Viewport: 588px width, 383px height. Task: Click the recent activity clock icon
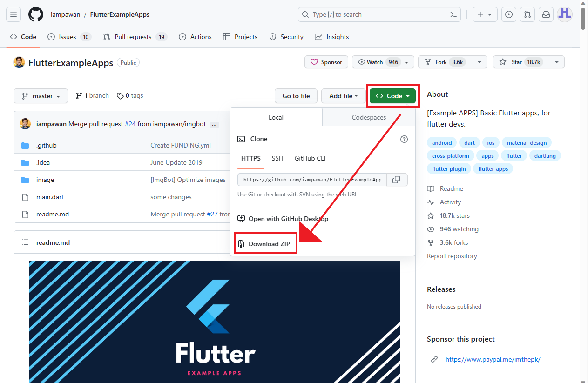pyautogui.click(x=508, y=14)
